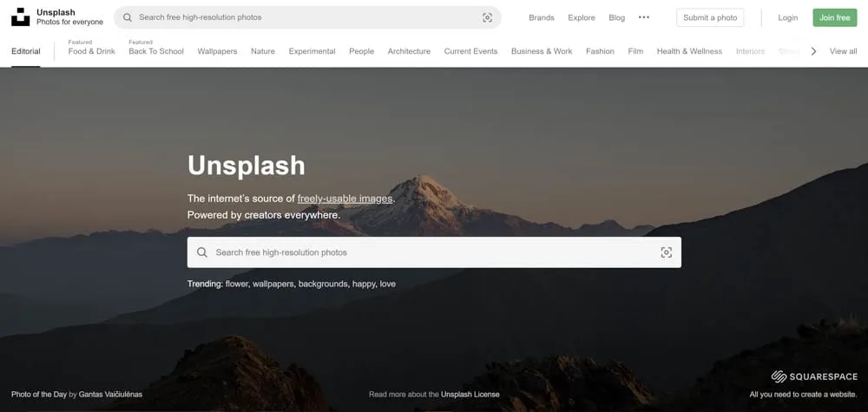This screenshot has width=868, height=412.
Task: Click Submit a photo button
Action: click(710, 17)
